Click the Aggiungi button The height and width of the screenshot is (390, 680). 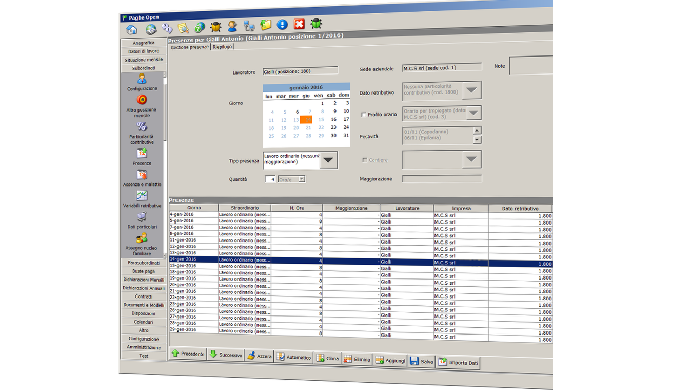390,361
